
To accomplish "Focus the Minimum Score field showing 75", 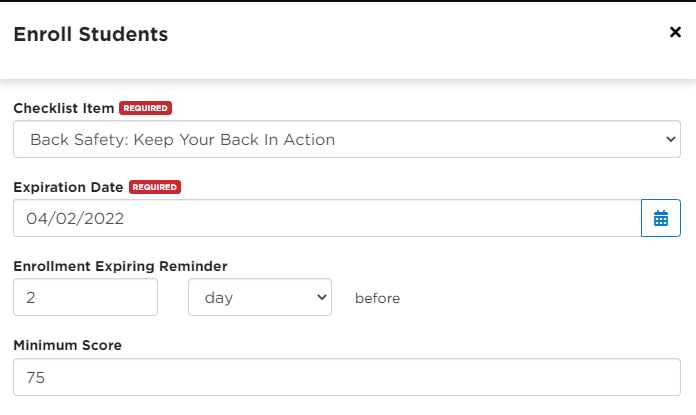I will (x=347, y=377).
